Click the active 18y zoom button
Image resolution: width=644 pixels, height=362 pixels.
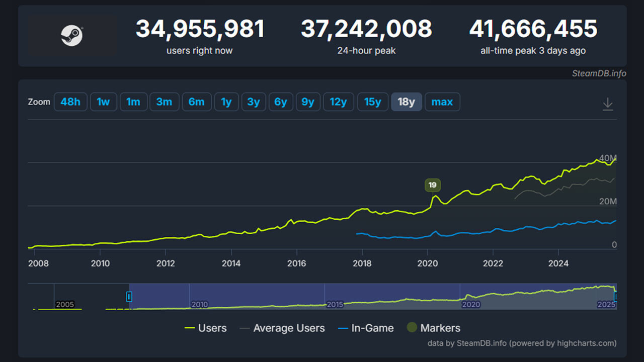coord(406,102)
